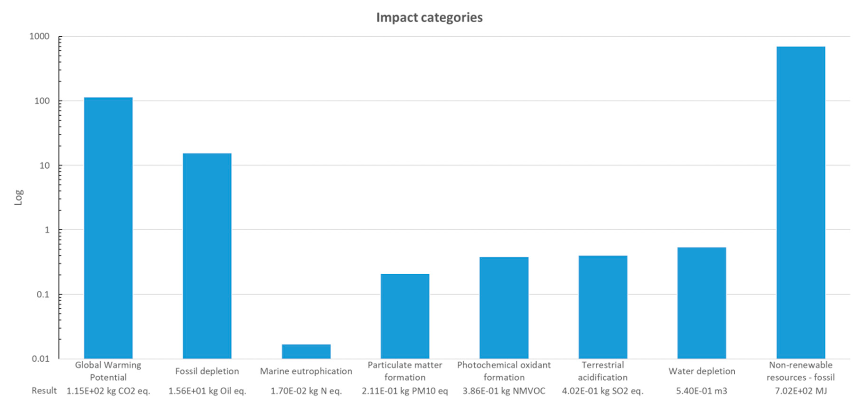This screenshot has width=868, height=404.
Task: Click the 'Impact categories' chart title
Action: (x=429, y=18)
